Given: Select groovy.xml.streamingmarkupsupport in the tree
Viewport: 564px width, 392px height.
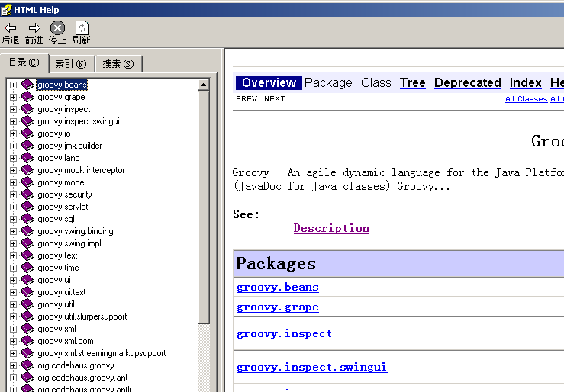Looking at the screenshot, I should [102, 354].
